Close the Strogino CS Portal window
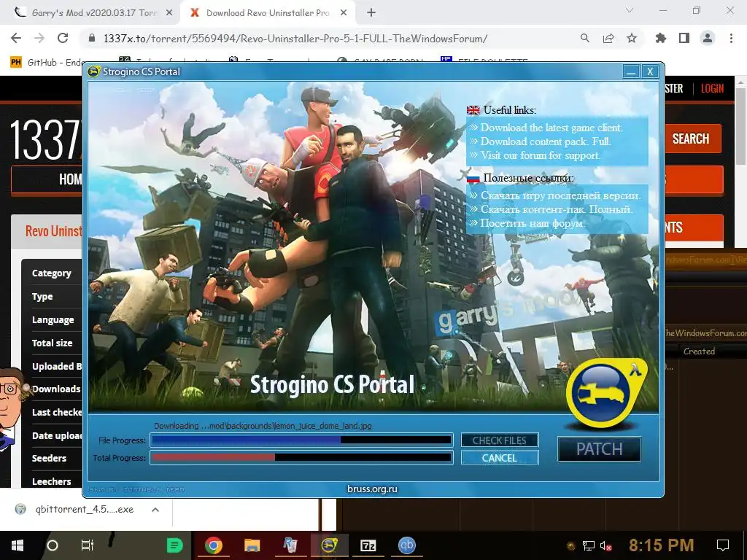This screenshot has height=560, width=747. [x=650, y=72]
